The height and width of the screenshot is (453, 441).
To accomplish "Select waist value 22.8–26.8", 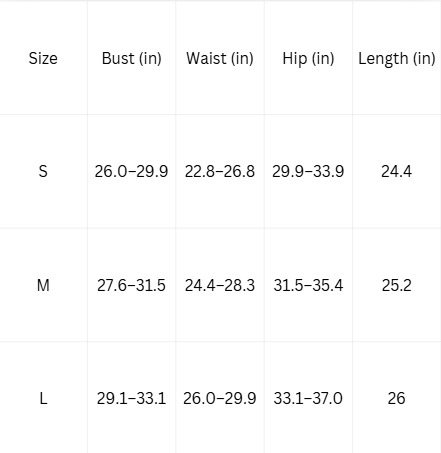I will coord(220,171).
